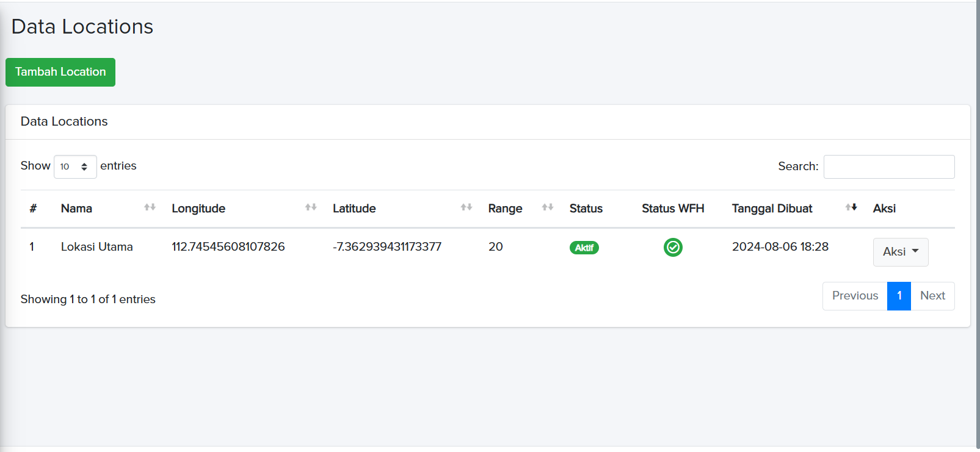The width and height of the screenshot is (980, 452).
Task: Expand the Aksi dropdown for Lokasi Utama
Action: 901,252
